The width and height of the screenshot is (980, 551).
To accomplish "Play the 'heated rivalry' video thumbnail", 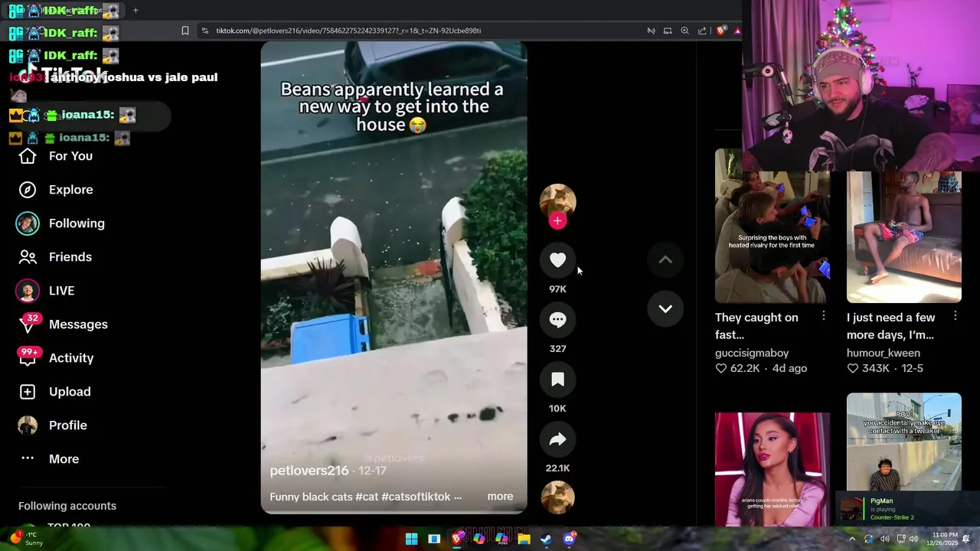I will [773, 226].
